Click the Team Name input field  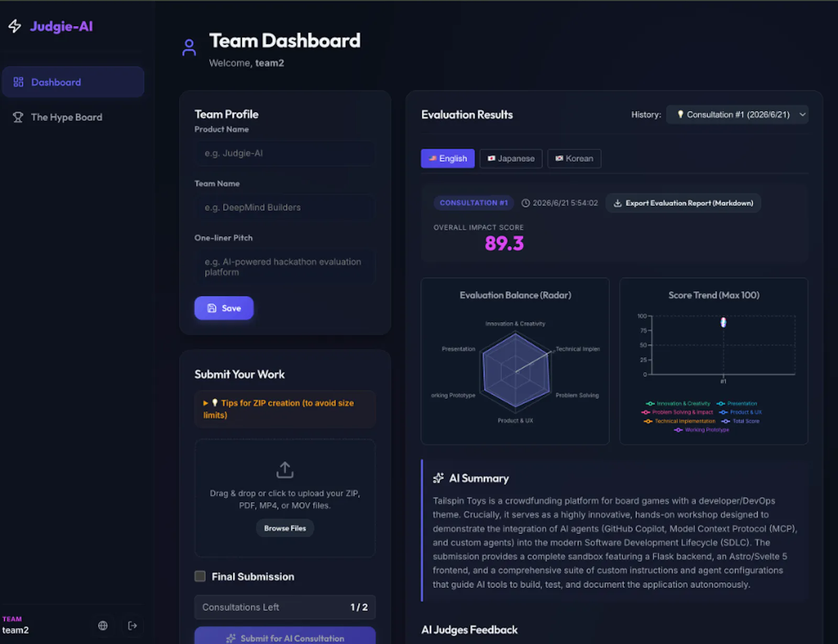(x=285, y=207)
